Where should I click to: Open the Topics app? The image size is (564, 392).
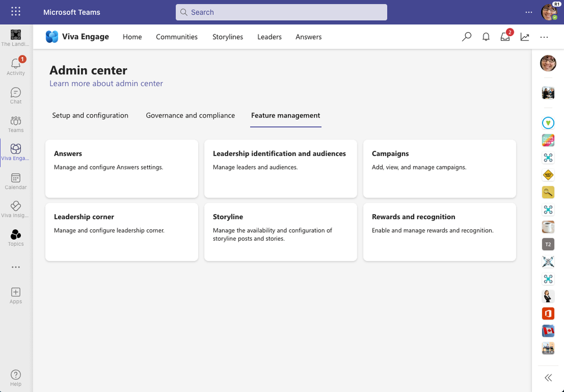(x=16, y=238)
